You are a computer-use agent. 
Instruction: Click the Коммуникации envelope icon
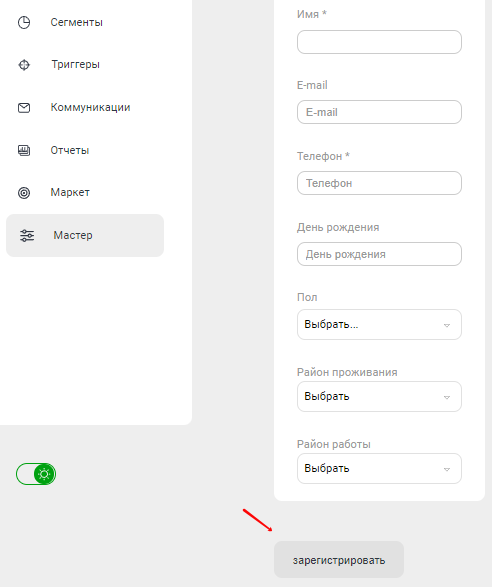pos(24,108)
